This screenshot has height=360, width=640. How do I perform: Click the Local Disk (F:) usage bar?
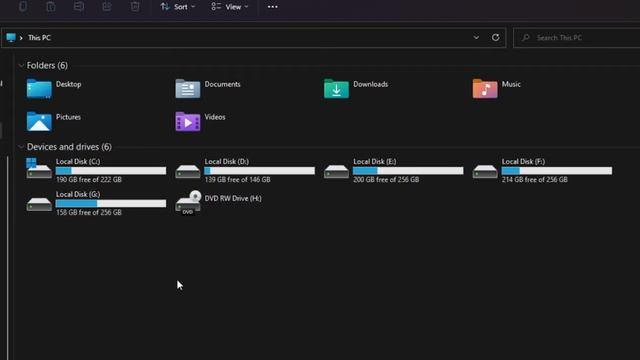click(557, 171)
